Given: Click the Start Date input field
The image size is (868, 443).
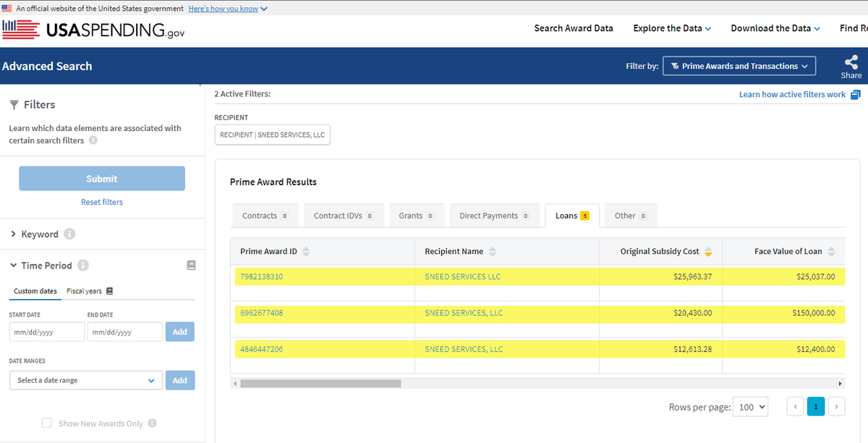Looking at the screenshot, I should [x=47, y=332].
